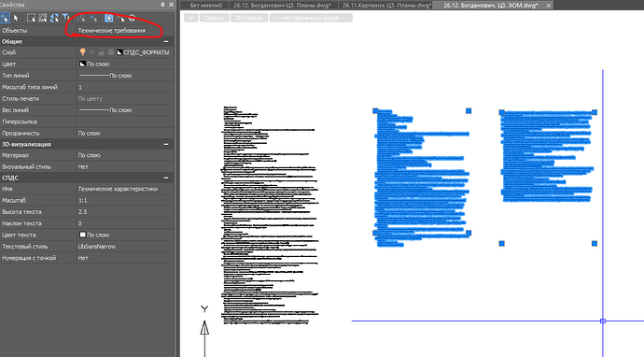
Task: Click the 2D-каркас visual style button
Action: click(x=249, y=18)
